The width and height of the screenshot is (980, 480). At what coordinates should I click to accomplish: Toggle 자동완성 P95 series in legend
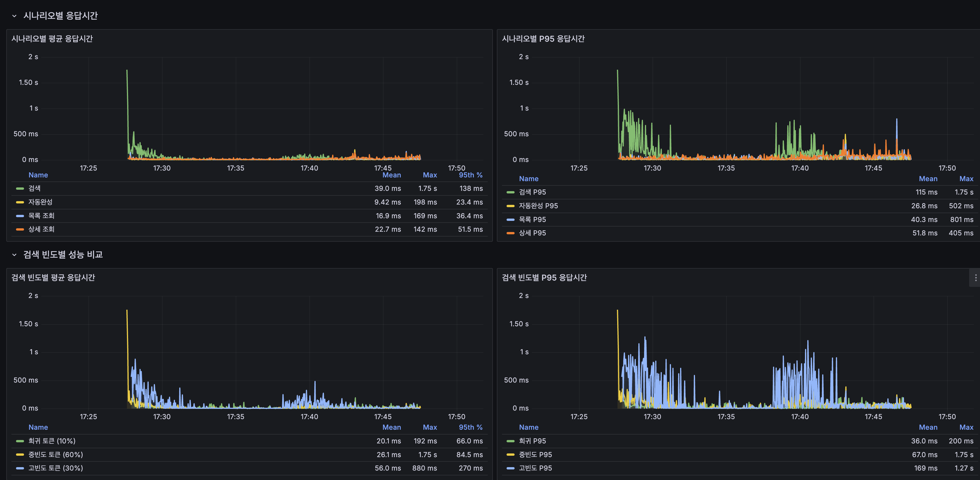pos(538,206)
